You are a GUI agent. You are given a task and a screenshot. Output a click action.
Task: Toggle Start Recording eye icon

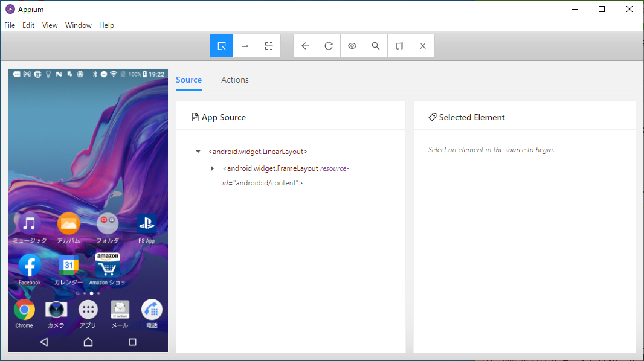352,46
